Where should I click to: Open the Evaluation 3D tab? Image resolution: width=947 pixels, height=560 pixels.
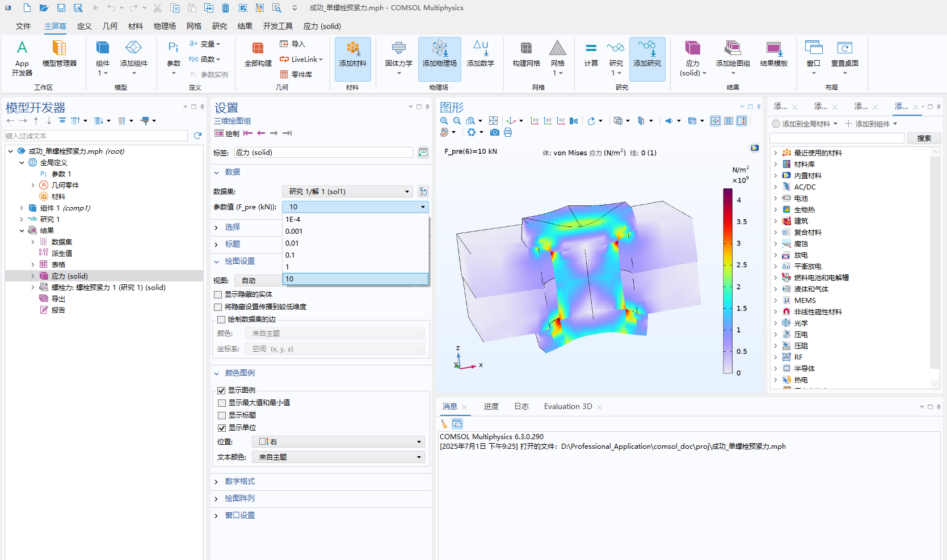coord(568,406)
